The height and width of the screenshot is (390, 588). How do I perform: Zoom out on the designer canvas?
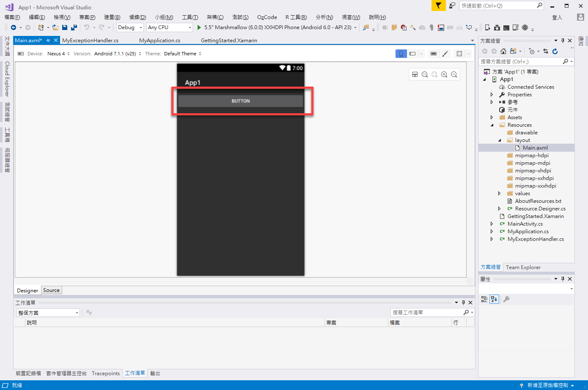(454, 74)
